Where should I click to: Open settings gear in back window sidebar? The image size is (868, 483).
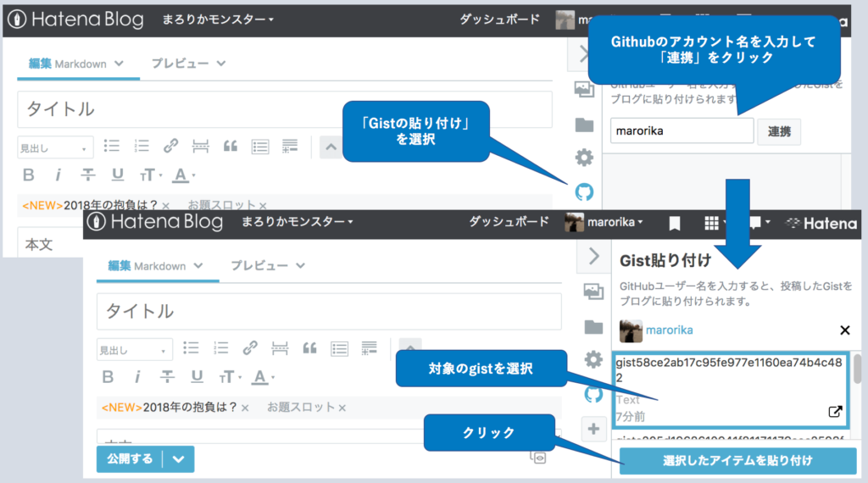584,158
